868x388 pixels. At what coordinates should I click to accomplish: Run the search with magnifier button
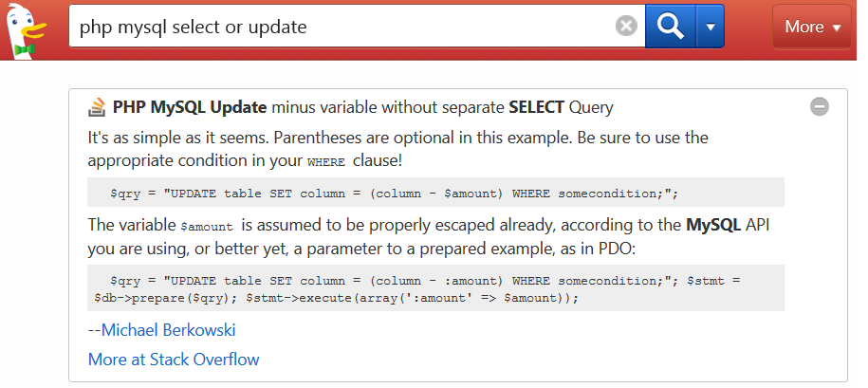tap(671, 26)
